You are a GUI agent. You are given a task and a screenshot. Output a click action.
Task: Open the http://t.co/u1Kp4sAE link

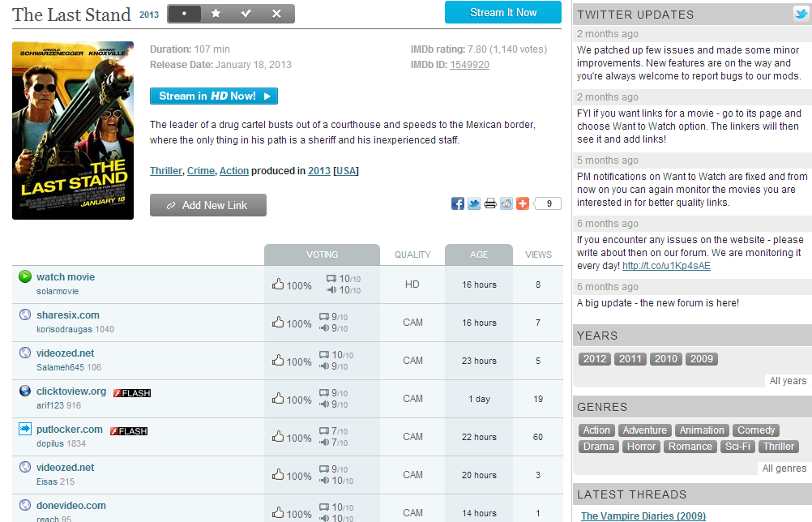point(666,266)
